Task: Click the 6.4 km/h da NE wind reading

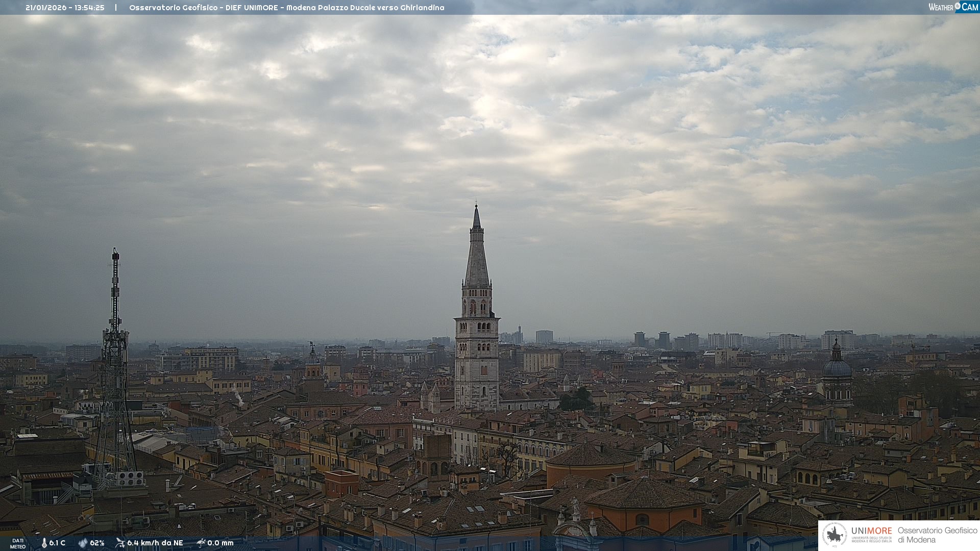Action: click(x=155, y=543)
